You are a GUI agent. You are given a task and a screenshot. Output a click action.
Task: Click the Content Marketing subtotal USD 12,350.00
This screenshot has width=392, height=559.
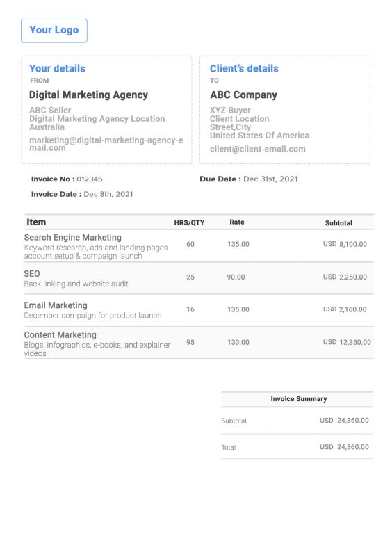[x=347, y=342]
